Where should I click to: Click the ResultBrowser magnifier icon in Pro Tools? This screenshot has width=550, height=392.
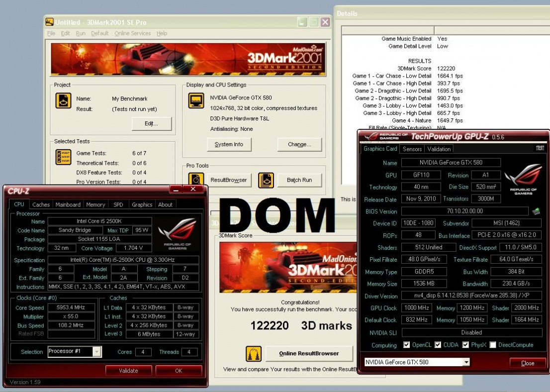pos(196,180)
